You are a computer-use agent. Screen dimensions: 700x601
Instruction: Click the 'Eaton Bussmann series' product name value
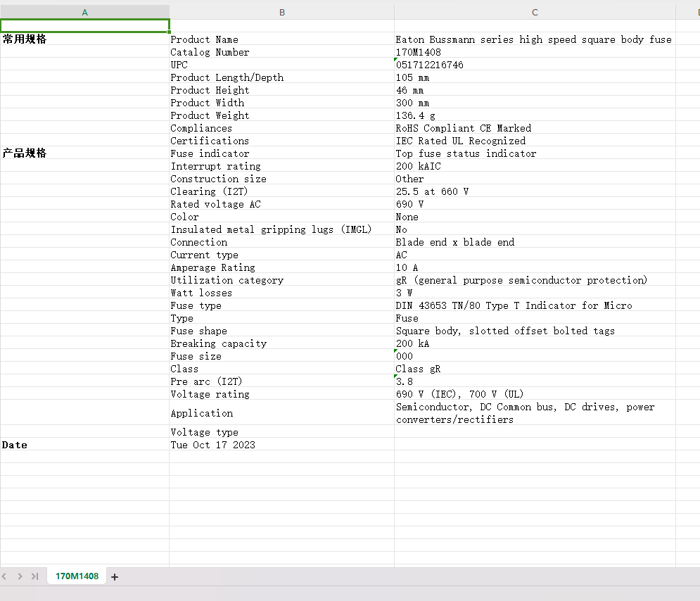coord(535,39)
